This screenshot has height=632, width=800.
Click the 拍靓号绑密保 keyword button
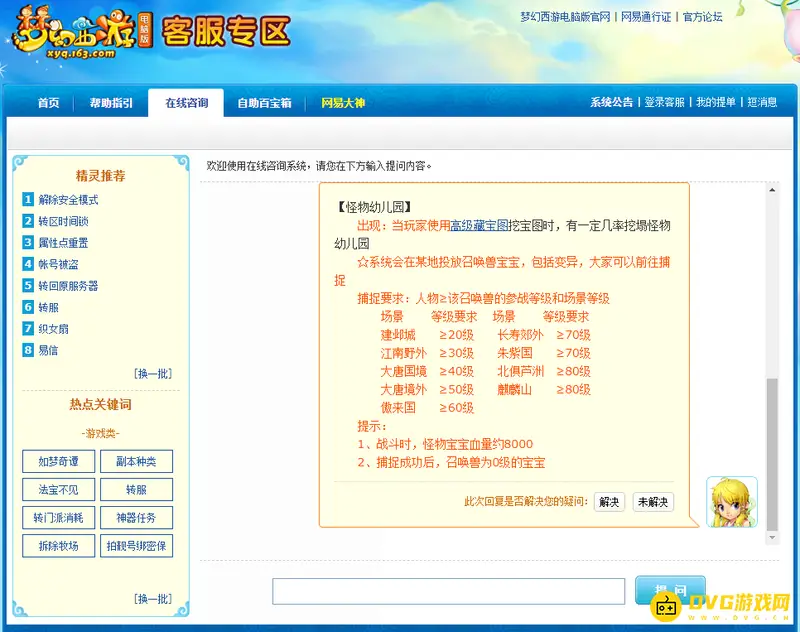136,546
